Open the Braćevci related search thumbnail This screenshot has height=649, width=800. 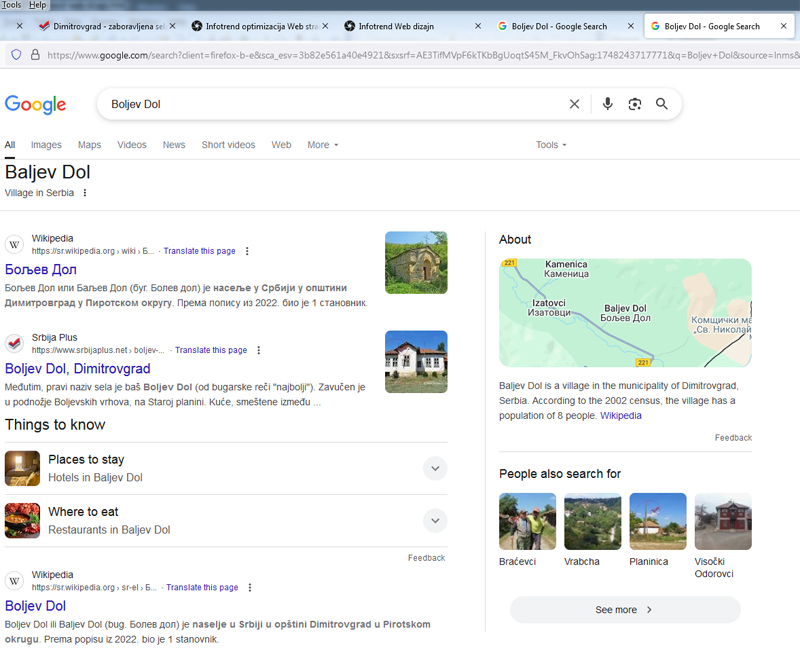[527, 521]
